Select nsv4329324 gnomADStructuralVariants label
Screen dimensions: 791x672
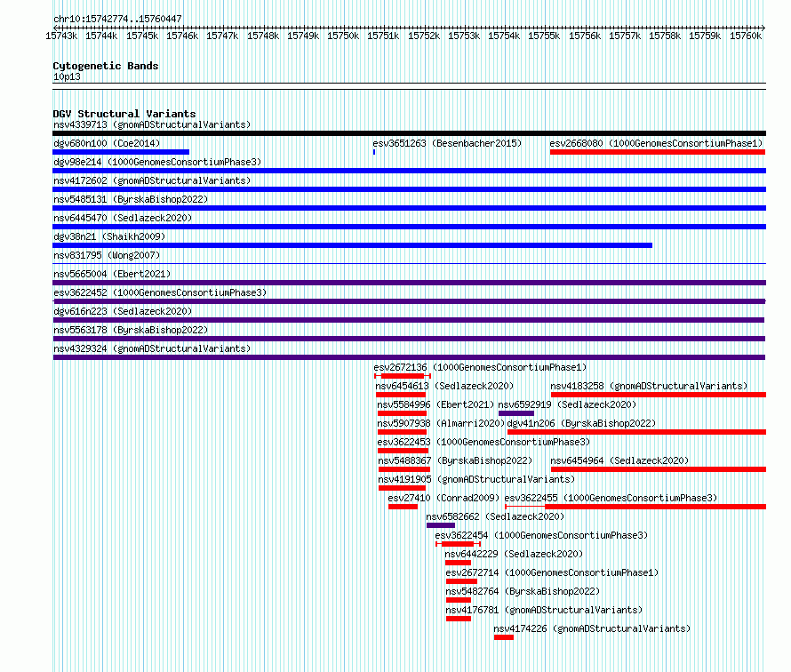point(152,348)
